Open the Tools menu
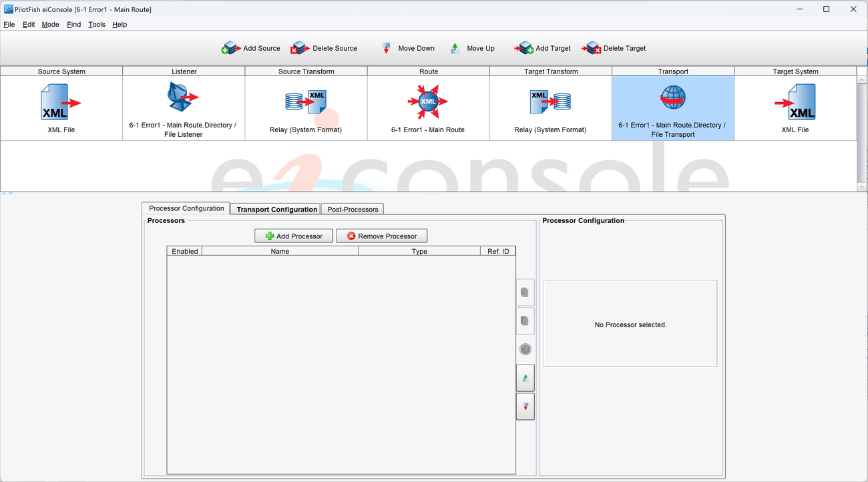Image resolution: width=868 pixels, height=482 pixels. pos(97,25)
